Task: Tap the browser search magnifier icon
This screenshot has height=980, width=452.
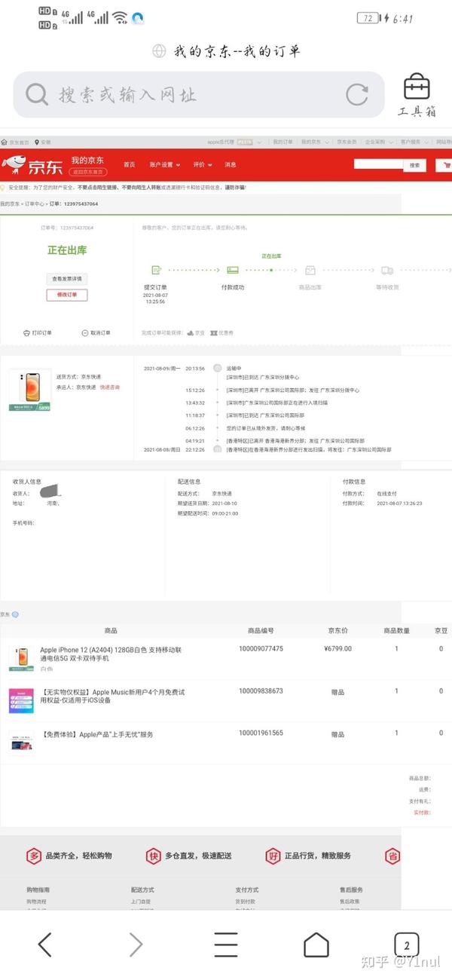Action: (36, 94)
